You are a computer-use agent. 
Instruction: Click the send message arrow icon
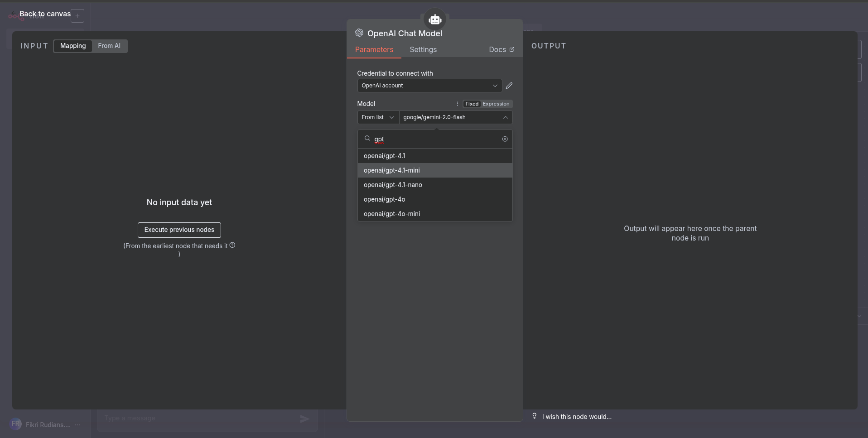coord(305,419)
